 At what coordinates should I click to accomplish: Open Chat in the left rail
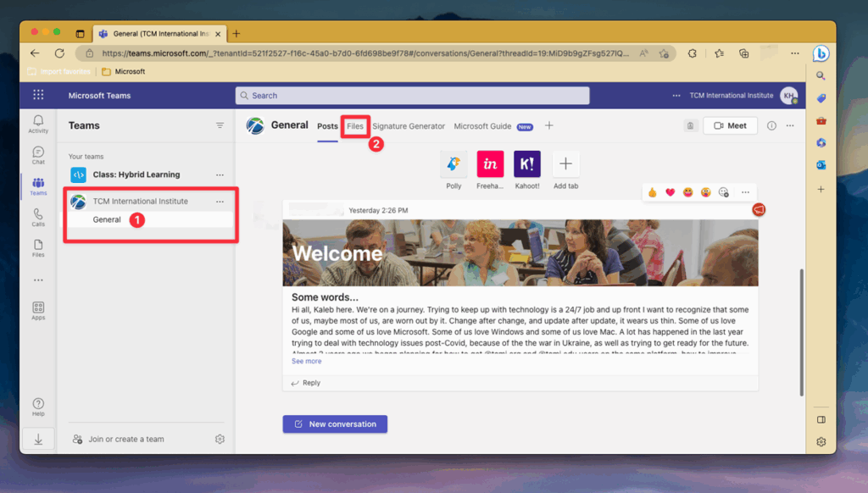tap(38, 155)
